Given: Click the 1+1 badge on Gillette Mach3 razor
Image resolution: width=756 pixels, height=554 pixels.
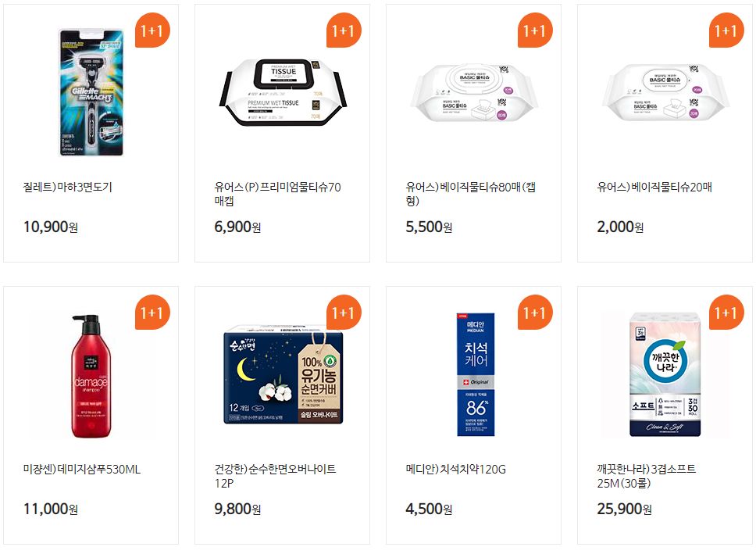Looking at the screenshot, I should coord(152,30).
